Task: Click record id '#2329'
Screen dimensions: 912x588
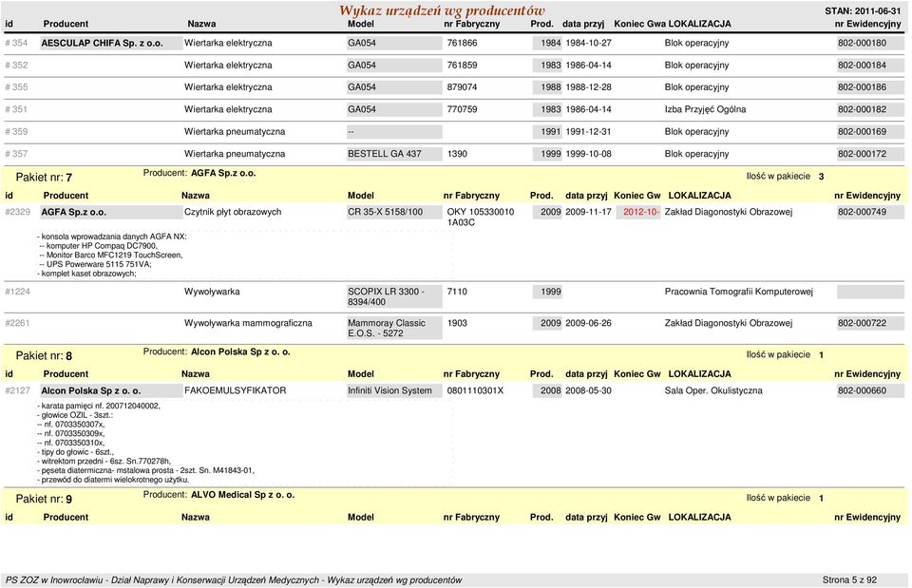Action: [17, 212]
